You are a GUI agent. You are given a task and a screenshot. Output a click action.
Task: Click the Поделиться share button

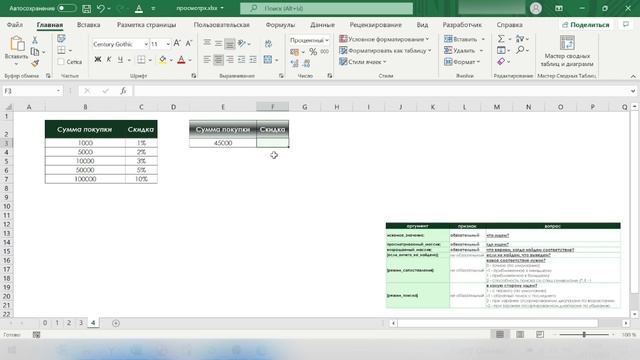click(586, 25)
